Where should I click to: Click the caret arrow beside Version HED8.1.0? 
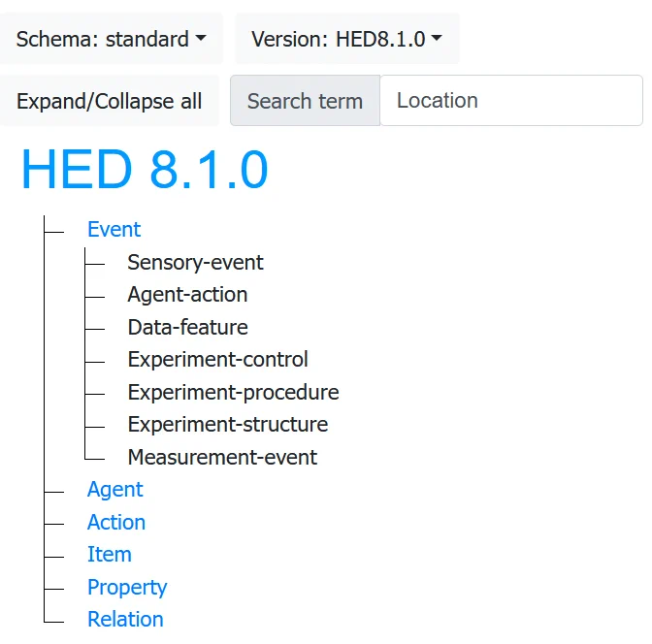pos(437,38)
